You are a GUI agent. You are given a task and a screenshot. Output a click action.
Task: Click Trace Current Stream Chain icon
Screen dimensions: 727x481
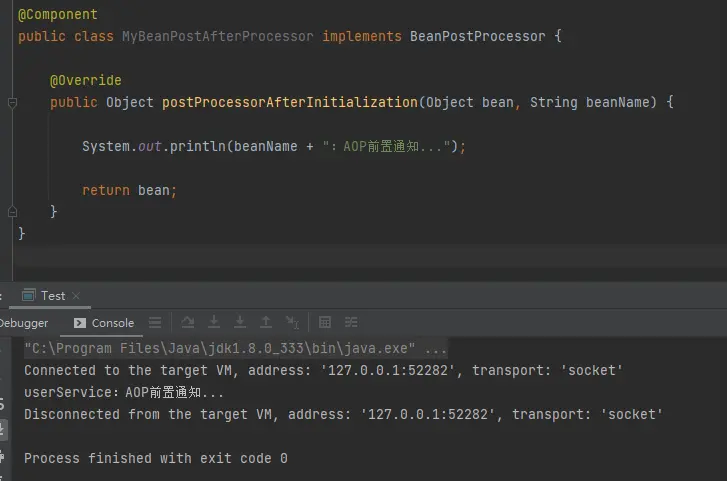click(351, 323)
